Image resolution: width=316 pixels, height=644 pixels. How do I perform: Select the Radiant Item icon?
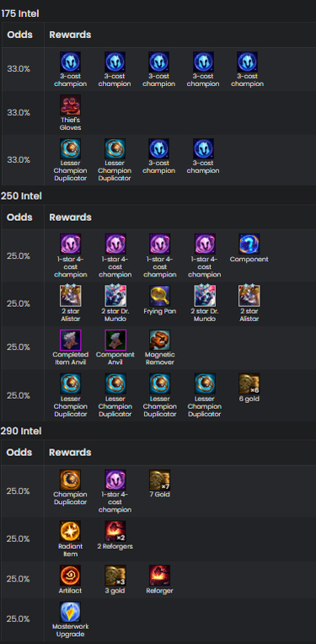click(70, 531)
